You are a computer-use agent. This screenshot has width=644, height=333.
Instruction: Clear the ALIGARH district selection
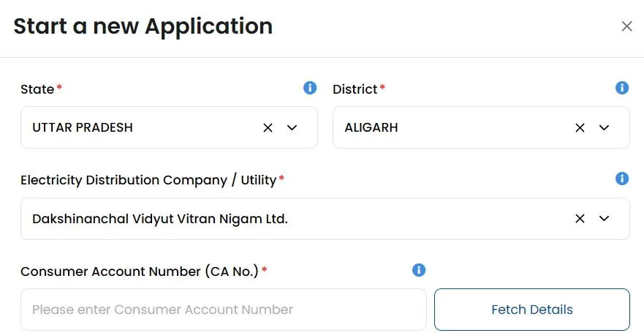[x=580, y=127]
